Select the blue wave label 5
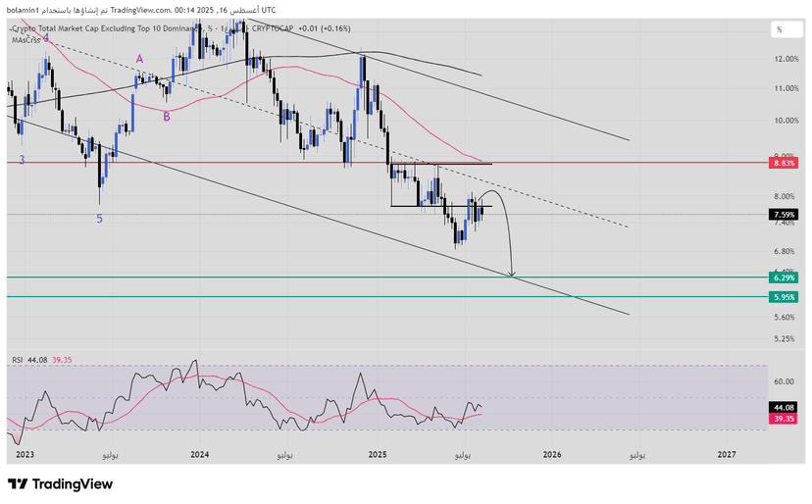The image size is (812, 504). pos(99,219)
